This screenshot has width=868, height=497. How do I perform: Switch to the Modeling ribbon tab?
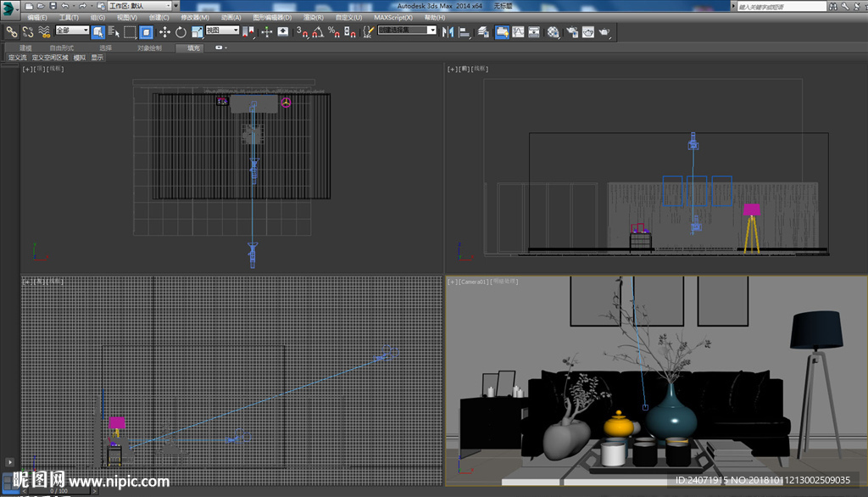25,48
